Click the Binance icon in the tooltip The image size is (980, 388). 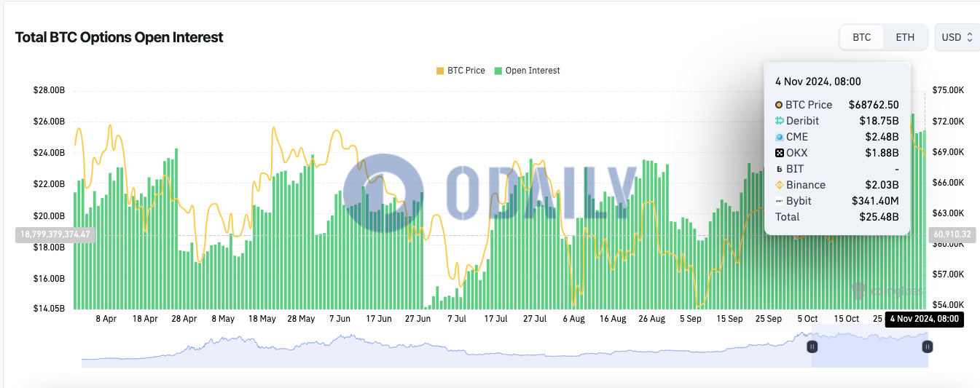779,185
